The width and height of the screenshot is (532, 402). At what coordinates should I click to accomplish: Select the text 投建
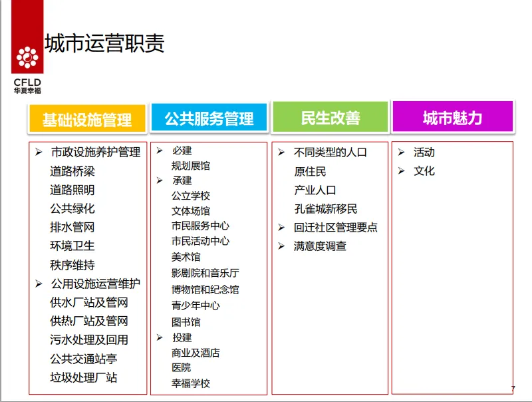tap(182, 337)
